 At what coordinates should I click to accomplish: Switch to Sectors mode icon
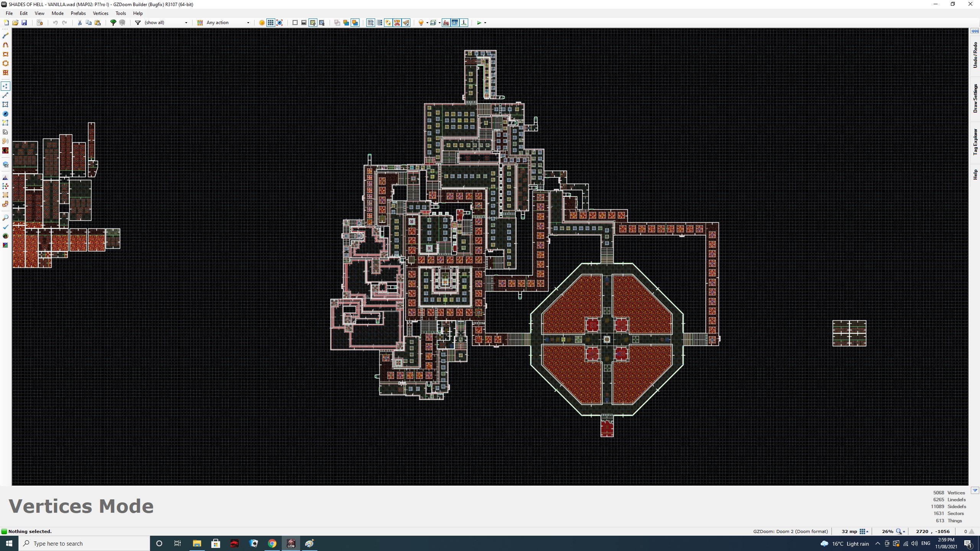pyautogui.click(x=5, y=104)
